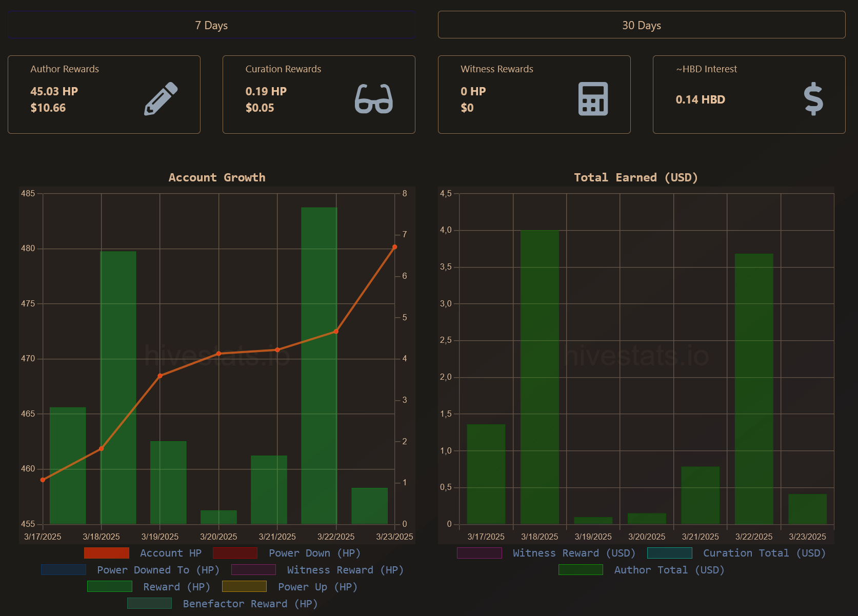Toggle the Account HP legend swatch

(x=107, y=553)
